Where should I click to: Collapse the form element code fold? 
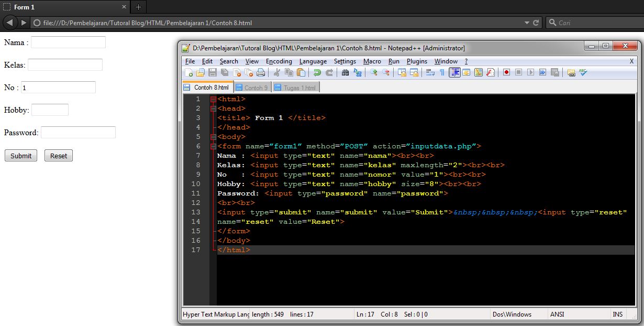[x=214, y=146]
